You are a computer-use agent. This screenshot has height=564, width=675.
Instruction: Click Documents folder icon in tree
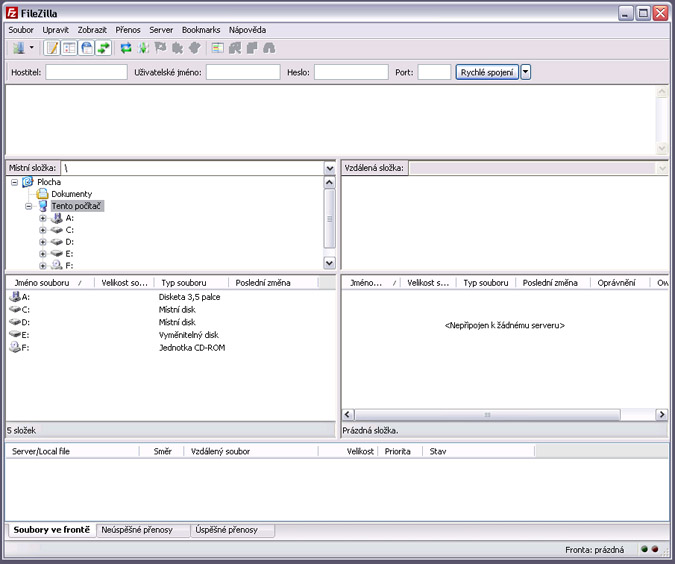pos(42,194)
